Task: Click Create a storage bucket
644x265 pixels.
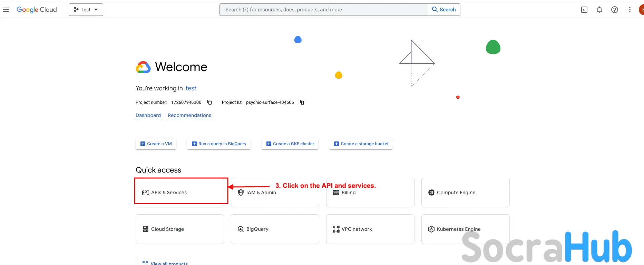Action: 361,144
